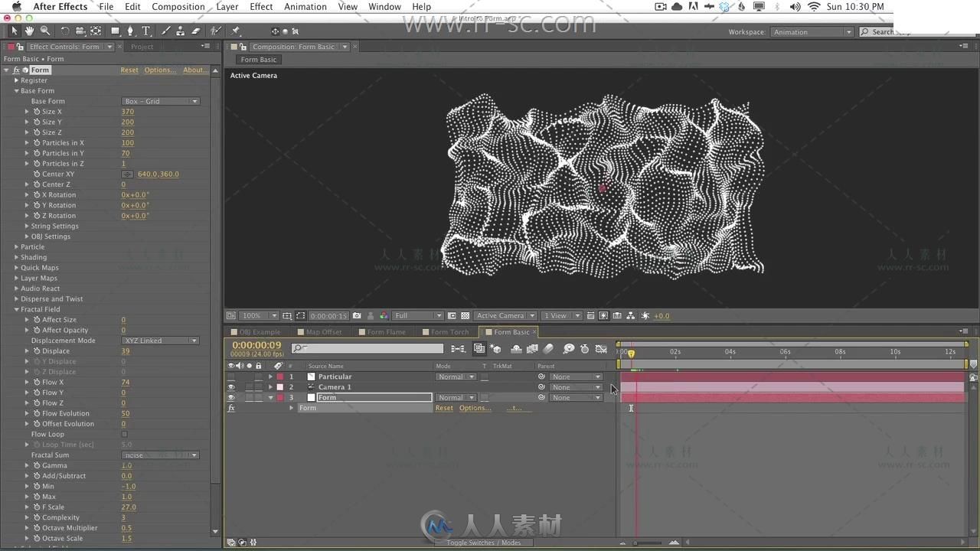The width and height of the screenshot is (980, 551).
Task: Click the timeline zoom slider
Action: 648,543
